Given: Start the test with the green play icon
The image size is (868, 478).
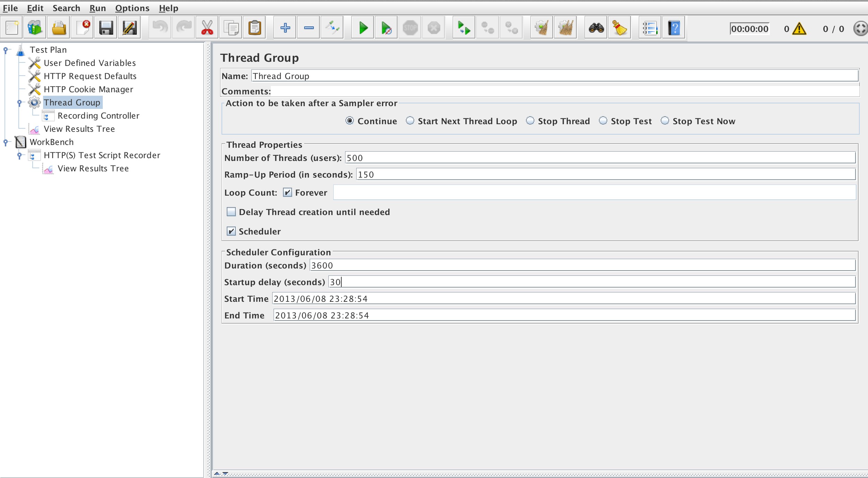Looking at the screenshot, I should [x=362, y=28].
